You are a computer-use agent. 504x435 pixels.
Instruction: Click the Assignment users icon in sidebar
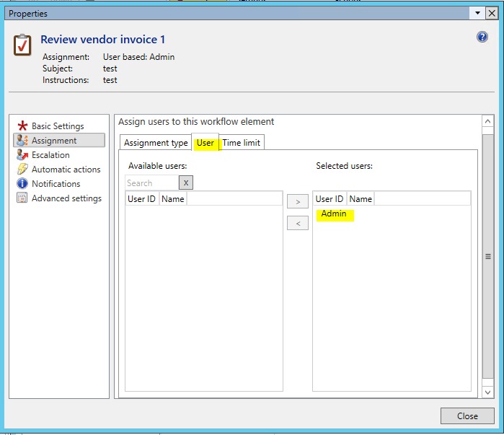(22, 141)
